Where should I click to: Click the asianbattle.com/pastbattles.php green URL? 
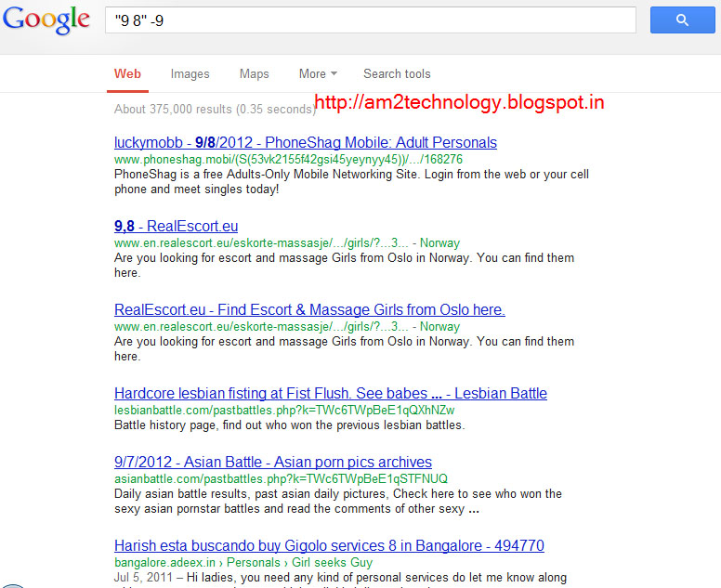281,479
